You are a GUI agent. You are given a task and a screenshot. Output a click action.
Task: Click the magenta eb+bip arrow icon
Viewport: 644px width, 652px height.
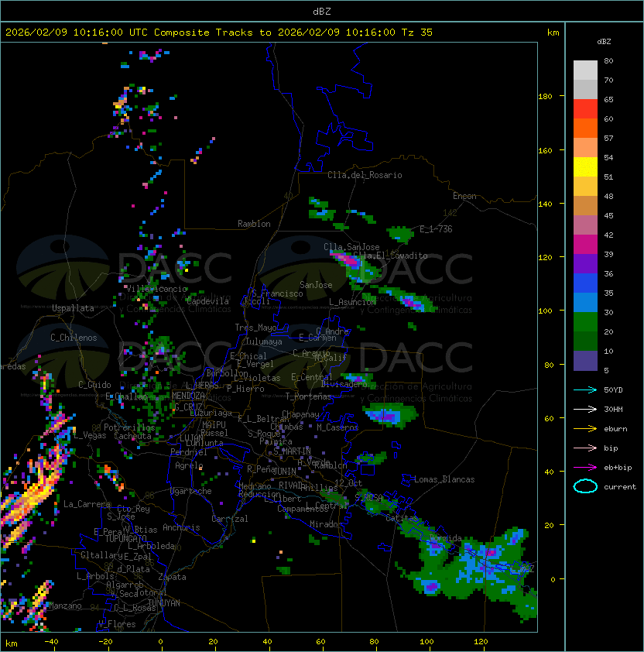(x=585, y=468)
